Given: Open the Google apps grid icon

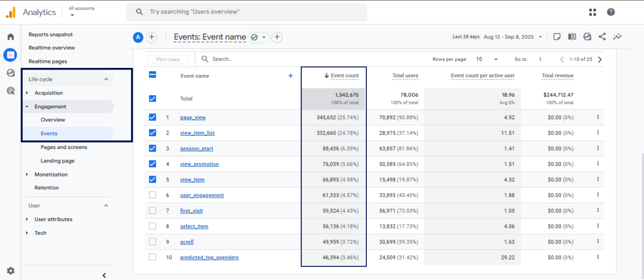Looking at the screenshot, I should coord(593,12).
